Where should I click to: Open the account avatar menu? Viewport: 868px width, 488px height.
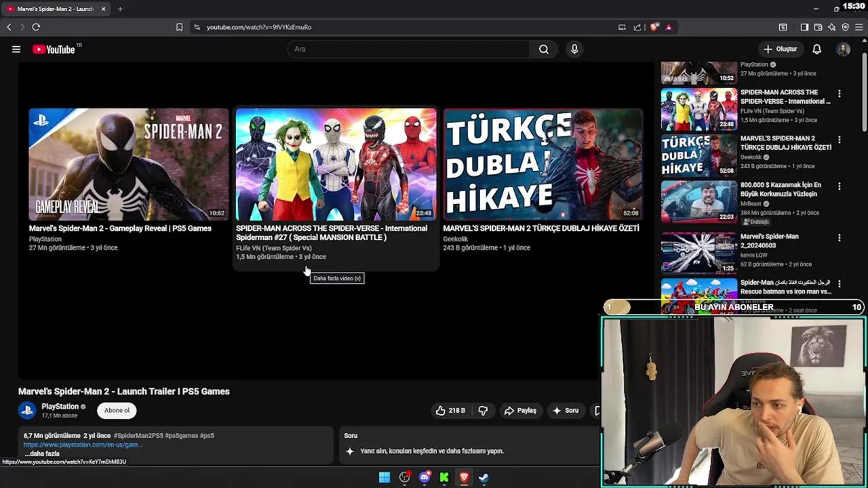tap(844, 49)
